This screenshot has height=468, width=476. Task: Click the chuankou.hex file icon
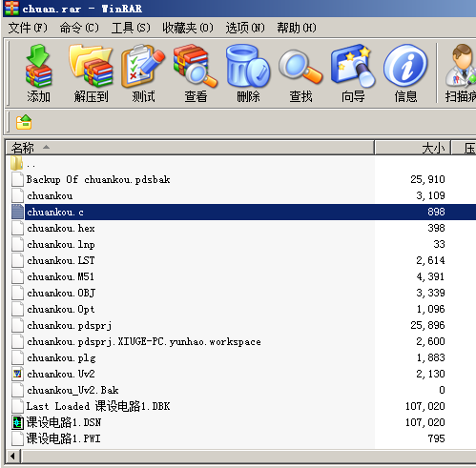(17, 228)
